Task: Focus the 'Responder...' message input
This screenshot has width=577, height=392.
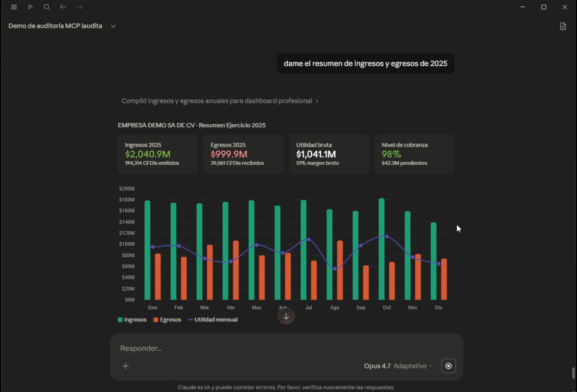Action: click(x=286, y=348)
